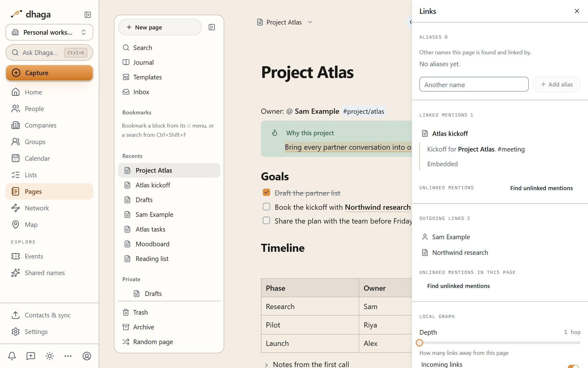Open Northwind research link in Goals

(378, 207)
